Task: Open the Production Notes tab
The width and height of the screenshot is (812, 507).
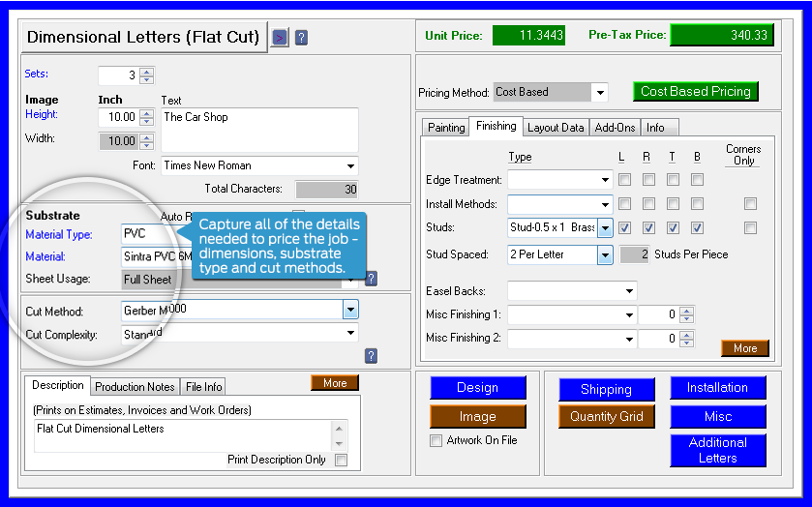Action: pos(135,386)
